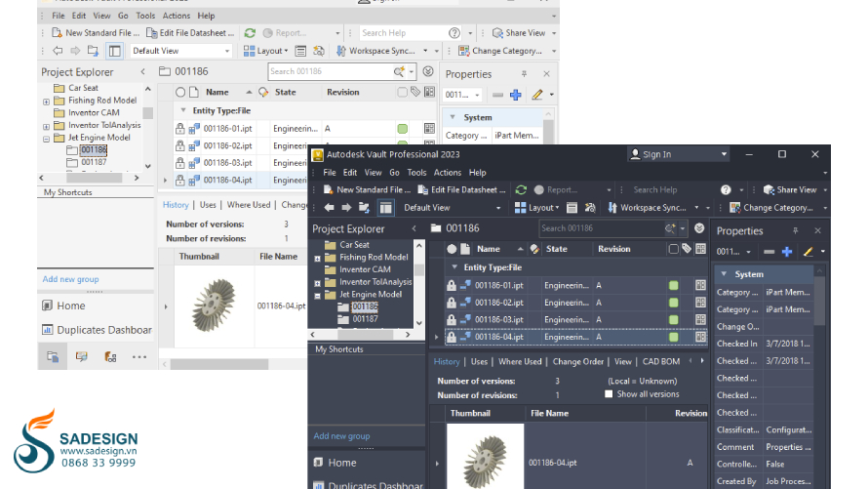
Task: Toggle select-all circle in dark file list header
Action: [x=452, y=249]
